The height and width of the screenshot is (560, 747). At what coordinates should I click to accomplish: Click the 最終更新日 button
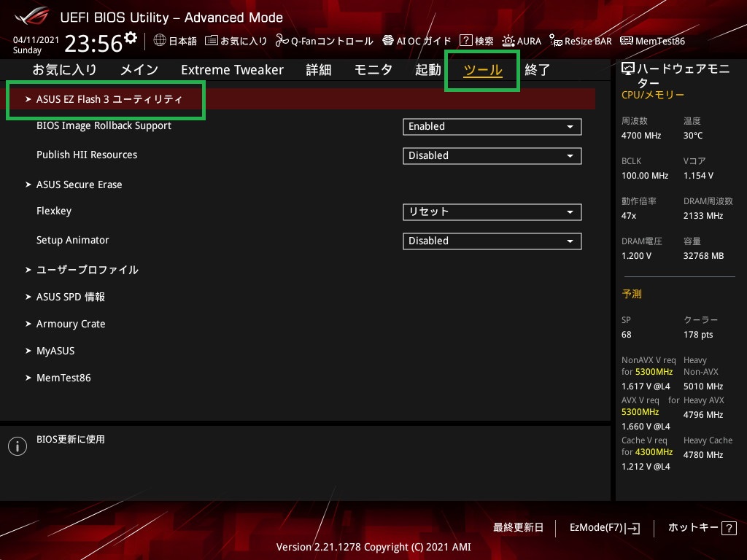(x=519, y=528)
